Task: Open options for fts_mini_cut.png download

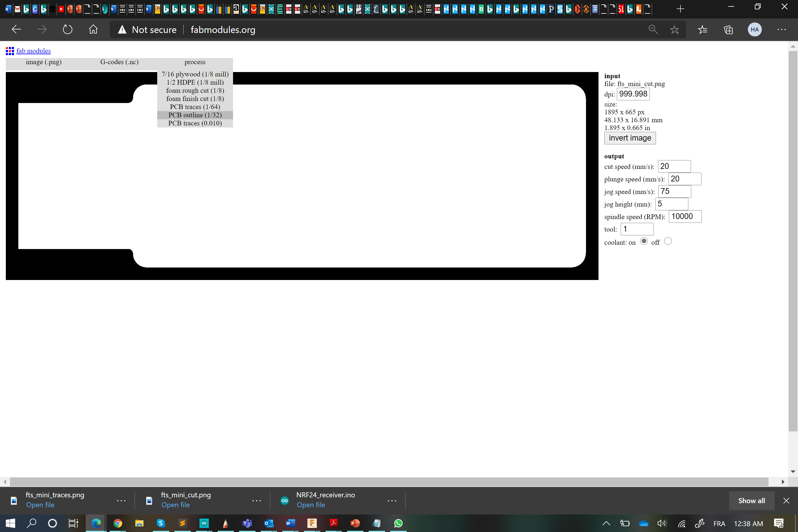Action: click(256, 501)
